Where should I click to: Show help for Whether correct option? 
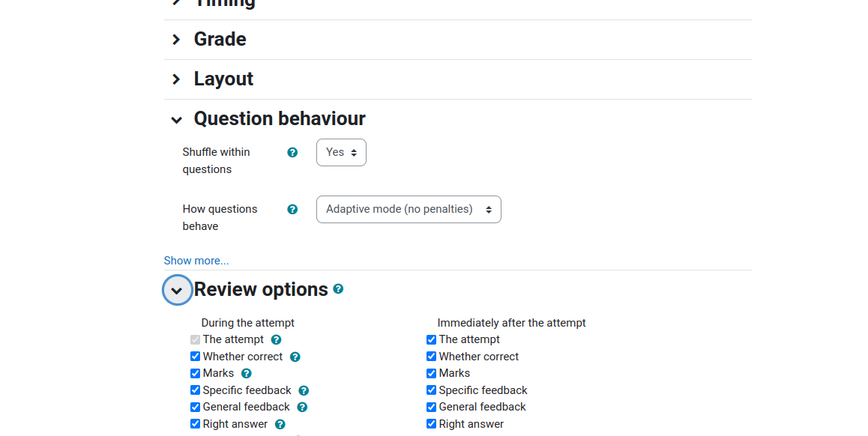click(295, 357)
